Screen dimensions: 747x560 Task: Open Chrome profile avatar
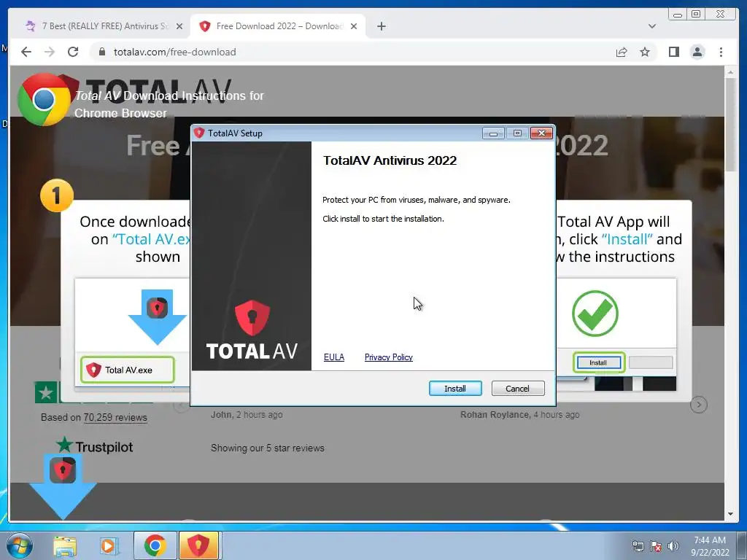(x=697, y=52)
